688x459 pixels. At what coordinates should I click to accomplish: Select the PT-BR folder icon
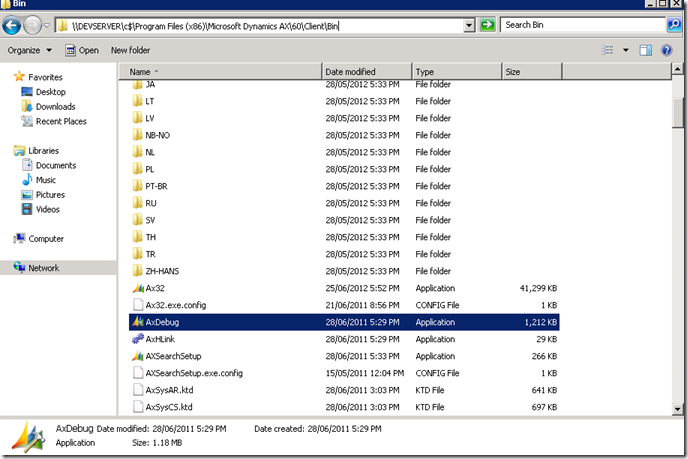137,186
